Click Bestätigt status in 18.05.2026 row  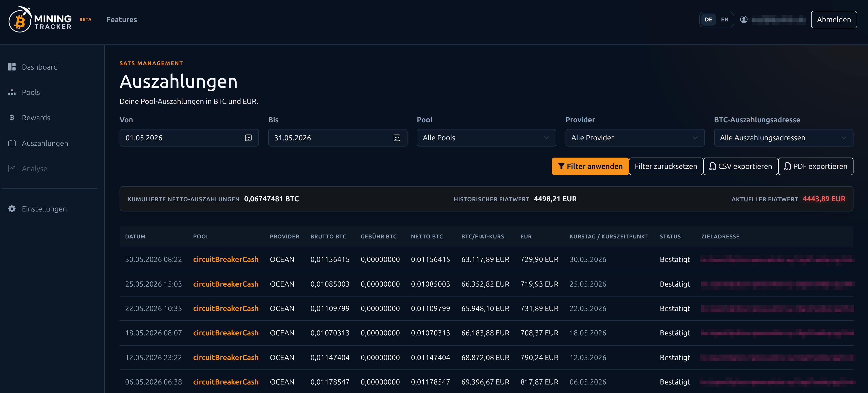click(x=675, y=333)
